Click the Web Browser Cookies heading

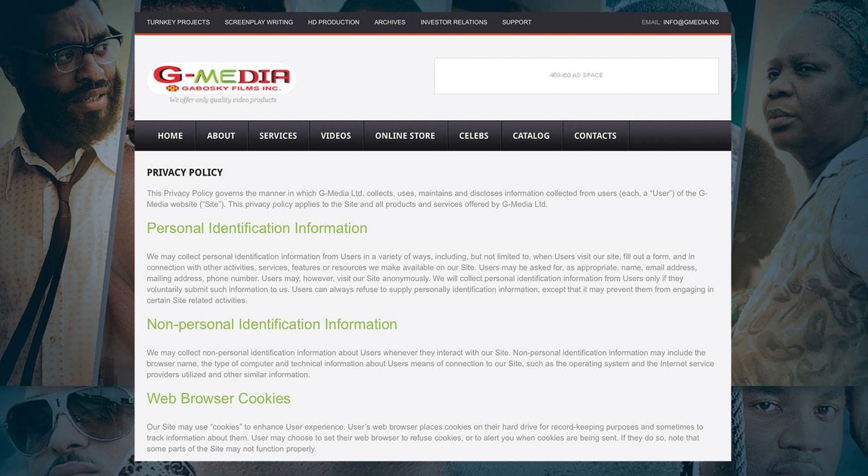(219, 398)
